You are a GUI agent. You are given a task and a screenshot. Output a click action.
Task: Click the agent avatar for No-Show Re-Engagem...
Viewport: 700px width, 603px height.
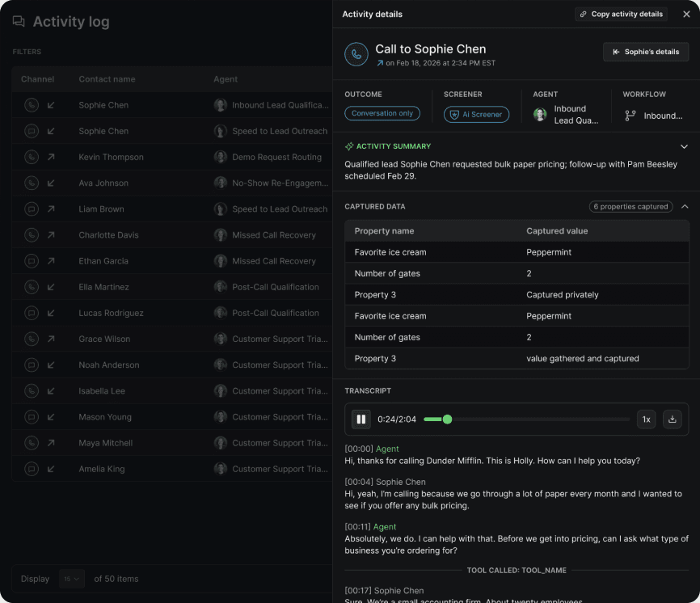220,183
